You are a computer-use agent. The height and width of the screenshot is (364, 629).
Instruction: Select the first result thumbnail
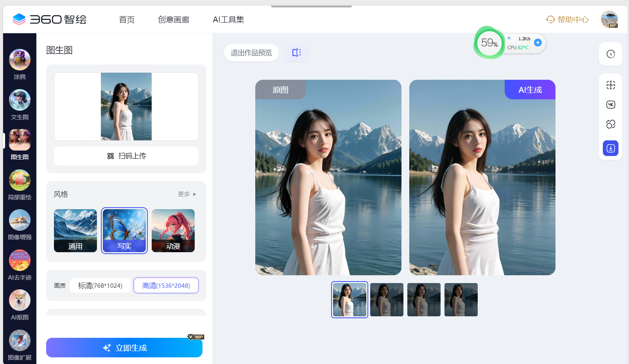349,299
